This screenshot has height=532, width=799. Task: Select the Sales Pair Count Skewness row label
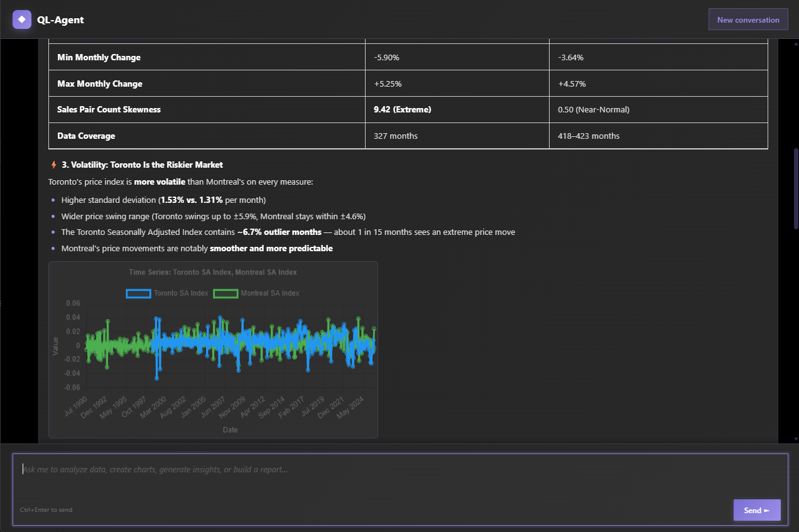click(109, 109)
